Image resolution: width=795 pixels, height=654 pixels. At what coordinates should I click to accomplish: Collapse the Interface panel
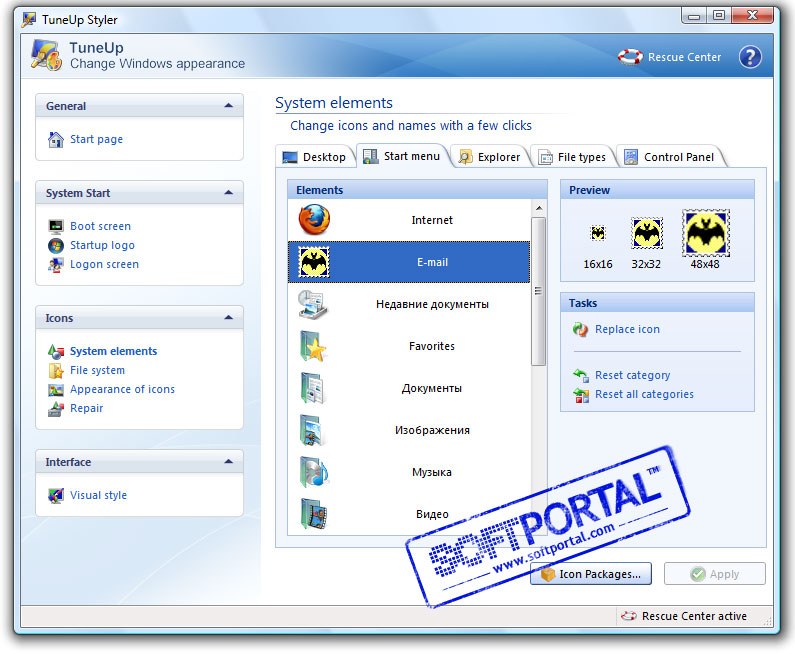pos(229,462)
